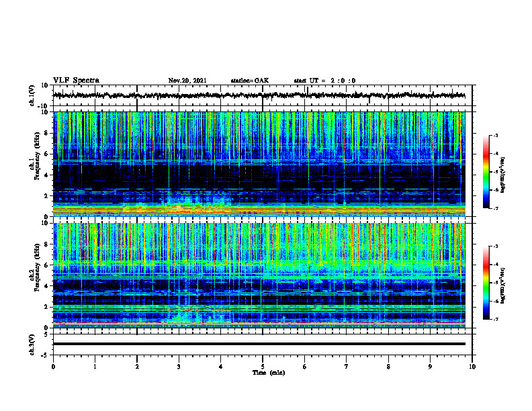The width and height of the screenshot is (532, 411).
Task: Click time axis tick label "10" at right end
Action: (472, 367)
